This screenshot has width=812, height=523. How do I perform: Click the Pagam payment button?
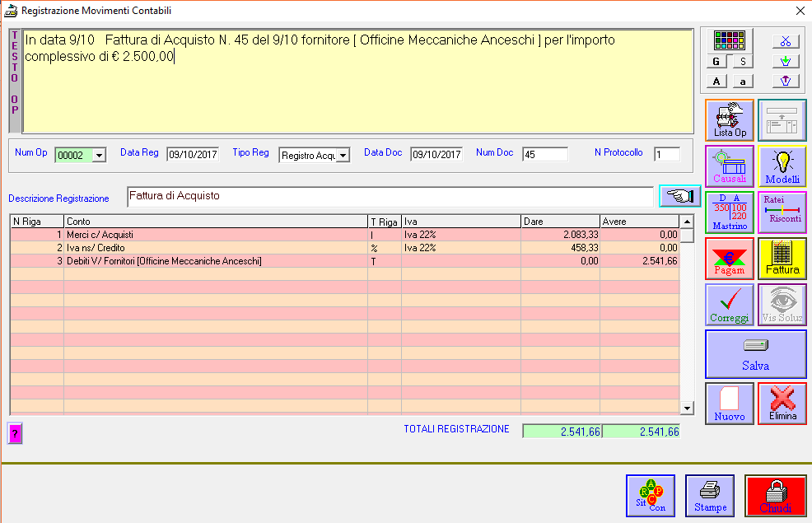click(730, 259)
